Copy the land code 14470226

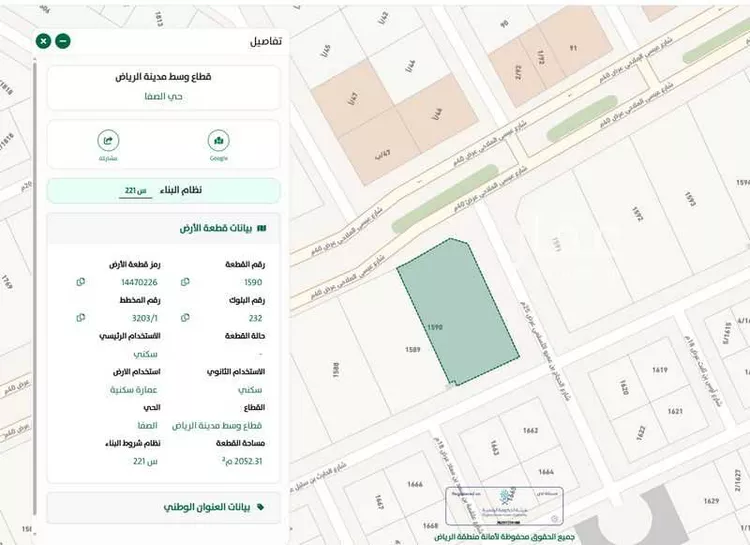pos(78,282)
